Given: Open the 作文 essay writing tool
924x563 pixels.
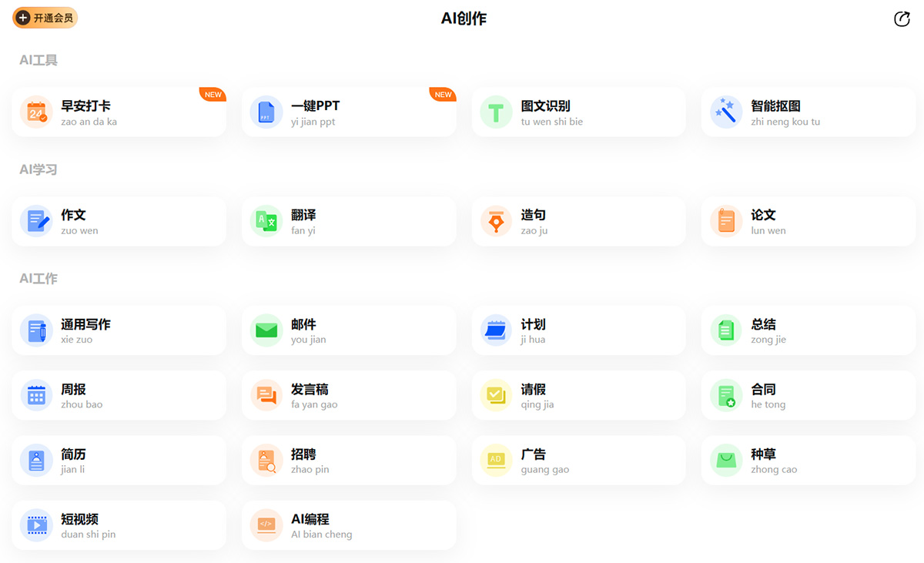Looking at the screenshot, I should click(119, 221).
